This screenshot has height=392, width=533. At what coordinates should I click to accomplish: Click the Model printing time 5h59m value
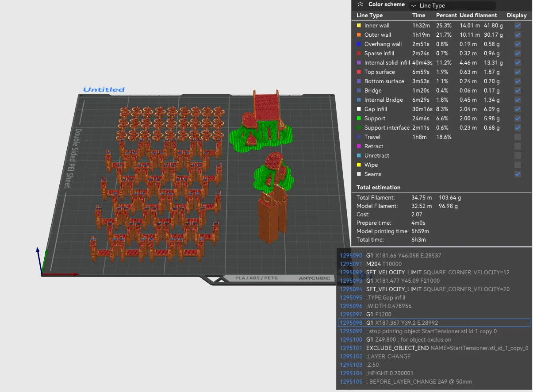point(420,231)
